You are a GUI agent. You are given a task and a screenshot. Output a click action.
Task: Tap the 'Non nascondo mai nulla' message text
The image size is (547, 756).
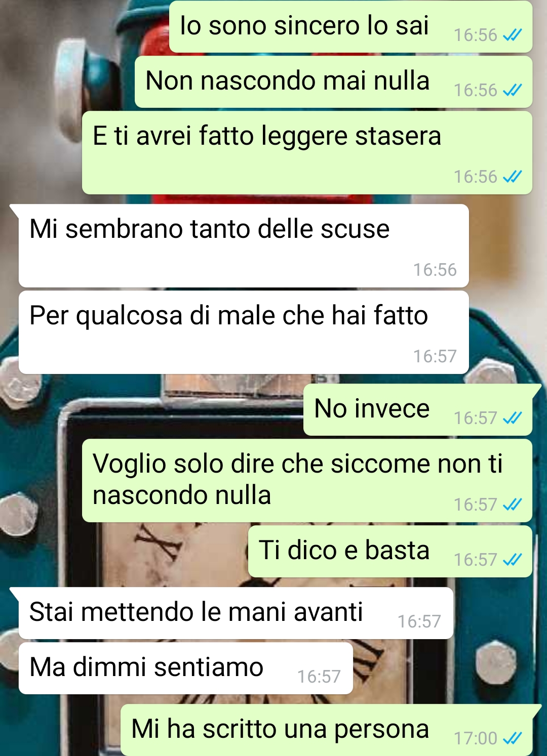288,81
